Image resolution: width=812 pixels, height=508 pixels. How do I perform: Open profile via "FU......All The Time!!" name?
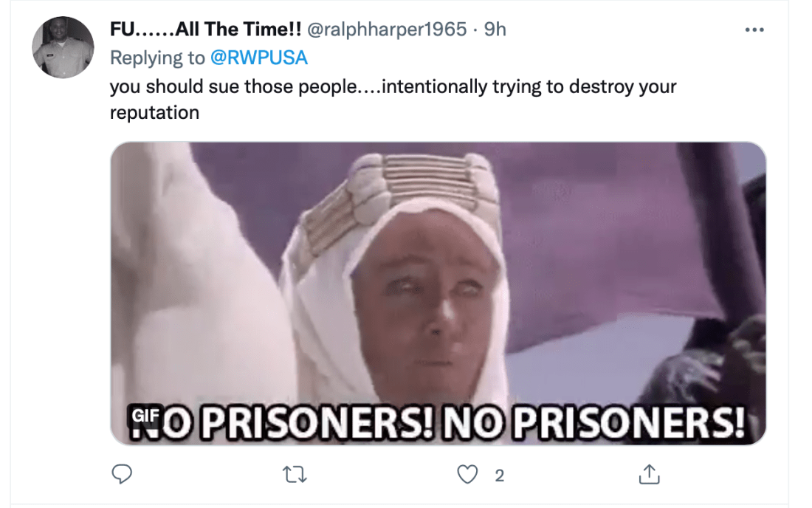(x=206, y=30)
